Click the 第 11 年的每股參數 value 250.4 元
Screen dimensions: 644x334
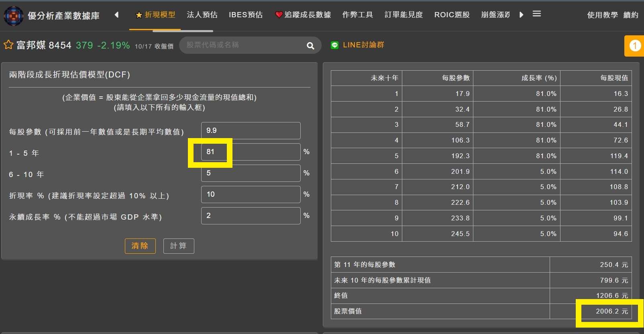pos(614,265)
